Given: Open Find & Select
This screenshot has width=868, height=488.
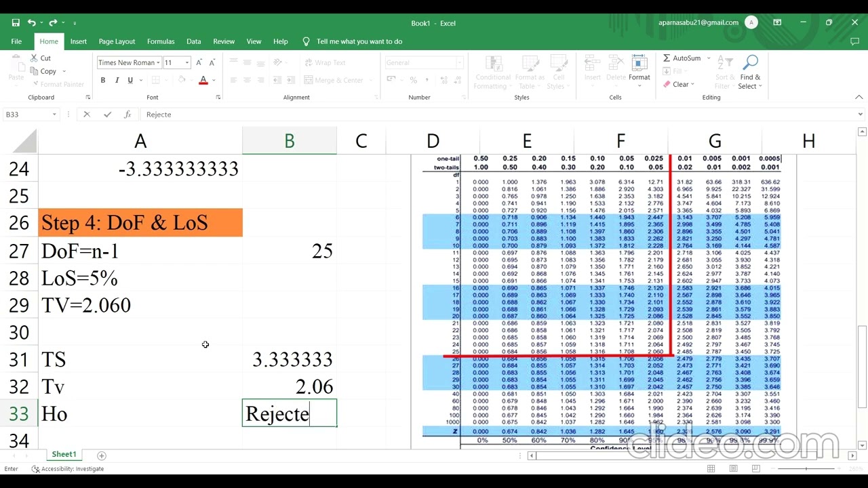Looking at the screenshot, I should point(750,72).
